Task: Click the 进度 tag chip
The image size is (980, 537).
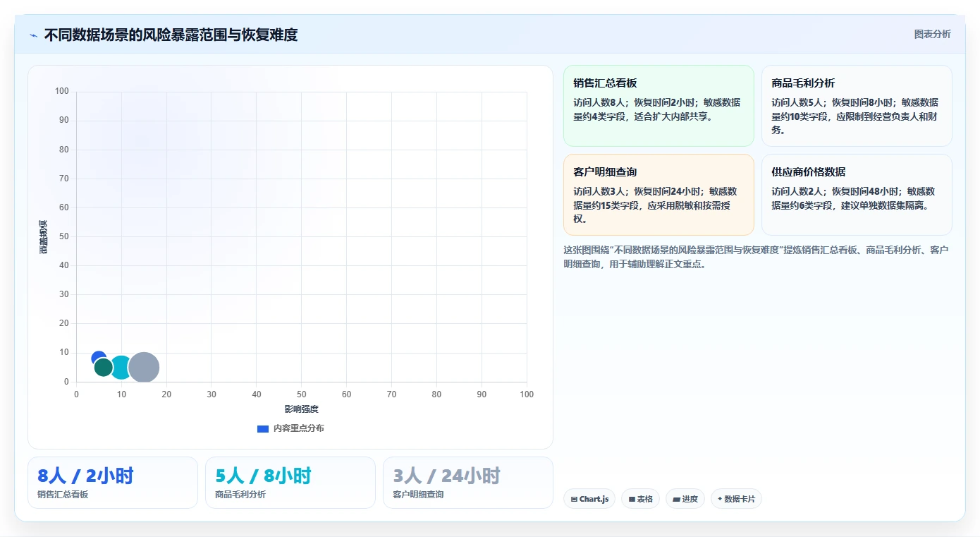Action: coord(685,499)
